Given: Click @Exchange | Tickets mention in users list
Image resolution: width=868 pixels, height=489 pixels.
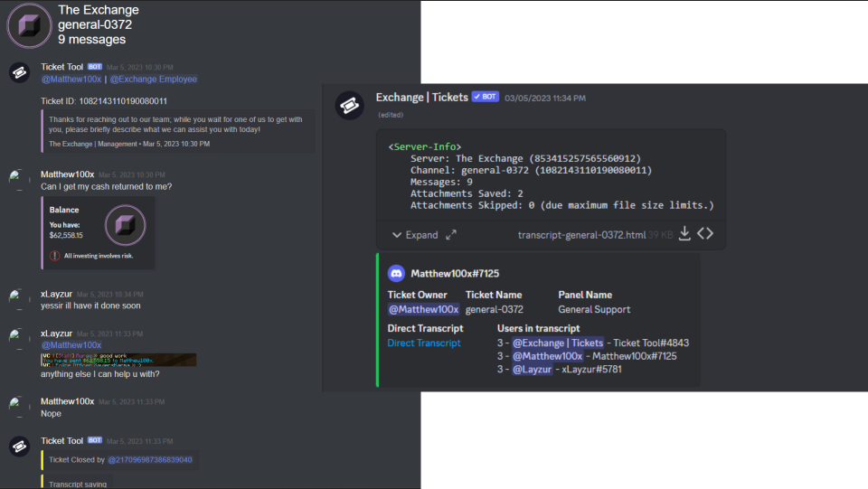Looking at the screenshot, I should click(x=558, y=343).
